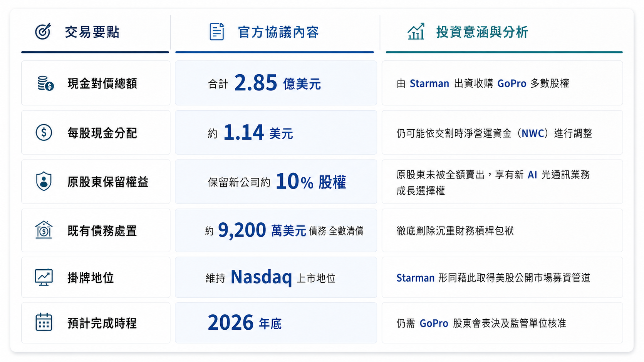
Task: Click the column header text "官方協議內容"
Action: point(278,32)
